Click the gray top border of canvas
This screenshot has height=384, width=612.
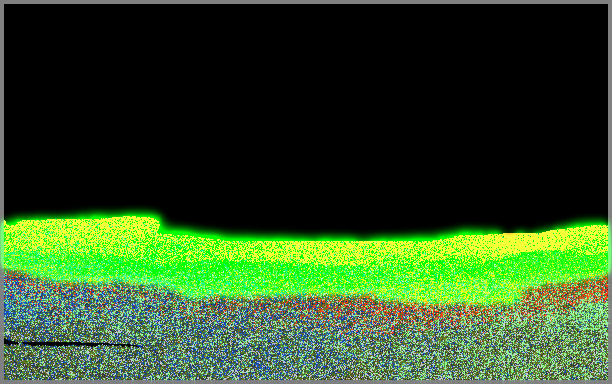[x=306, y=2]
